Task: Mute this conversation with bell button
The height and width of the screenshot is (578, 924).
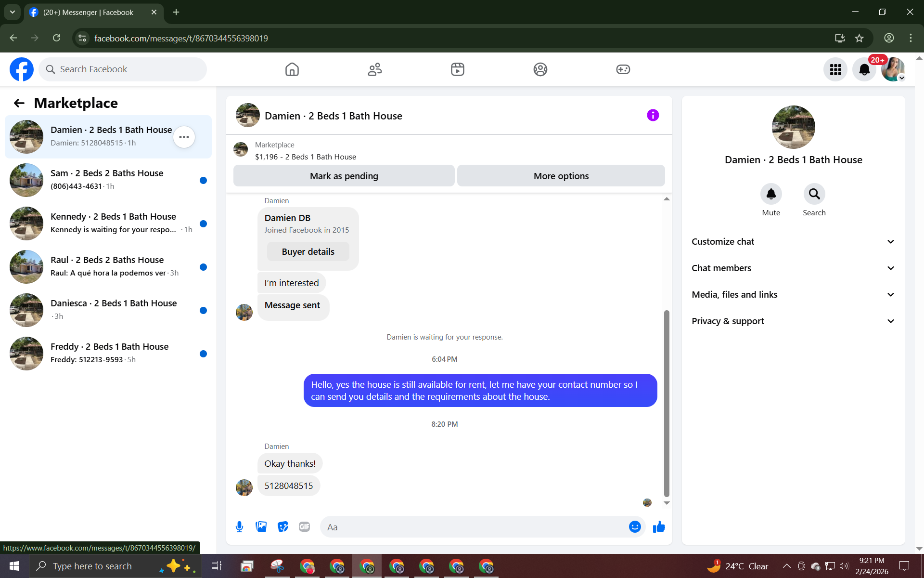Action: (771, 194)
